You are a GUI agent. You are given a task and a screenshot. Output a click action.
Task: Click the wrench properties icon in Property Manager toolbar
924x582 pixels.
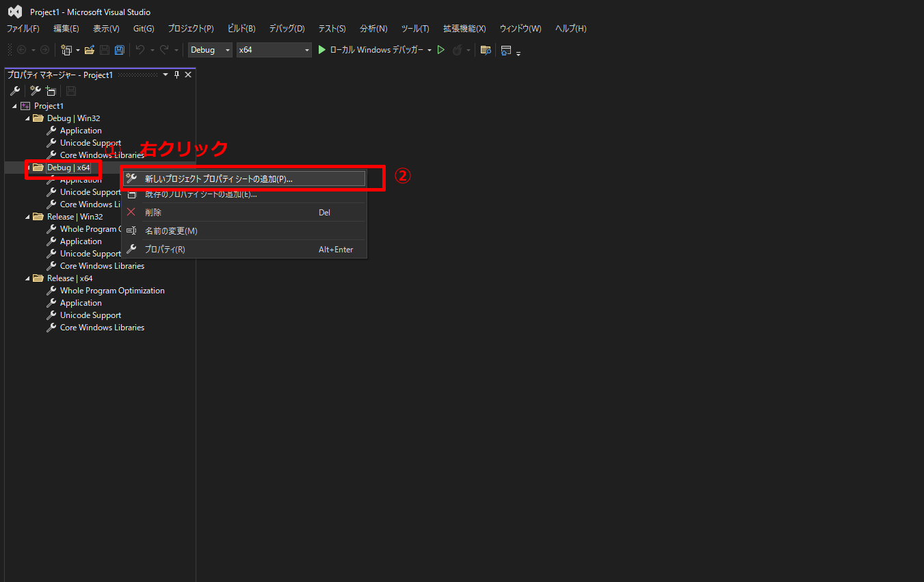pos(15,91)
